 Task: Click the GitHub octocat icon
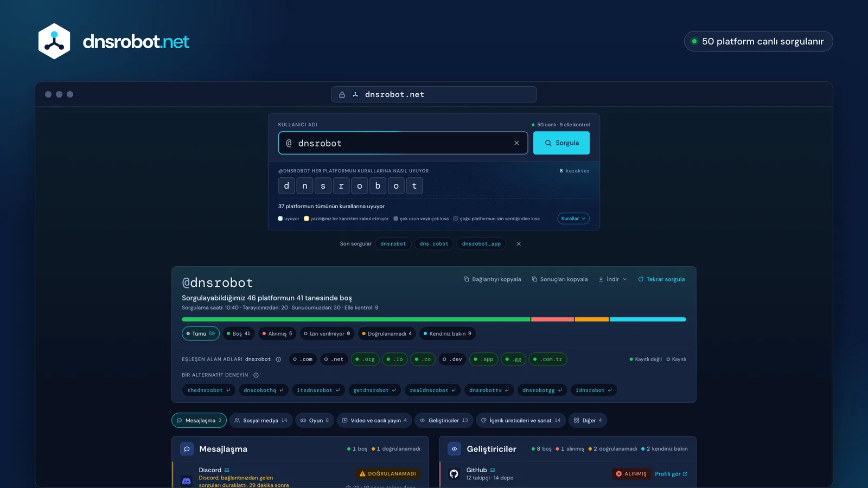(x=454, y=474)
